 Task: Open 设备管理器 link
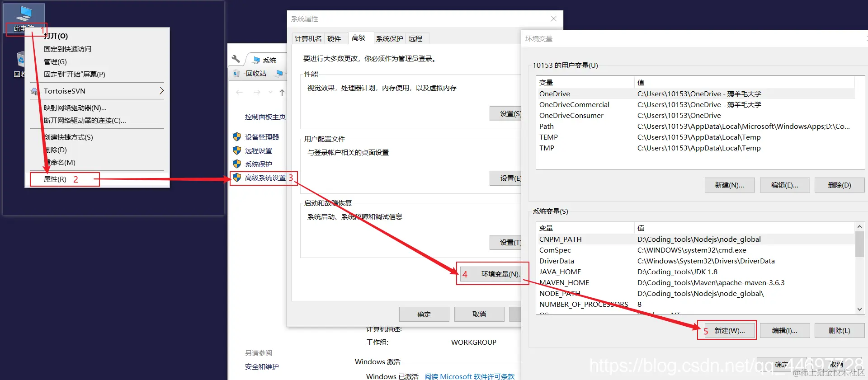(262, 137)
